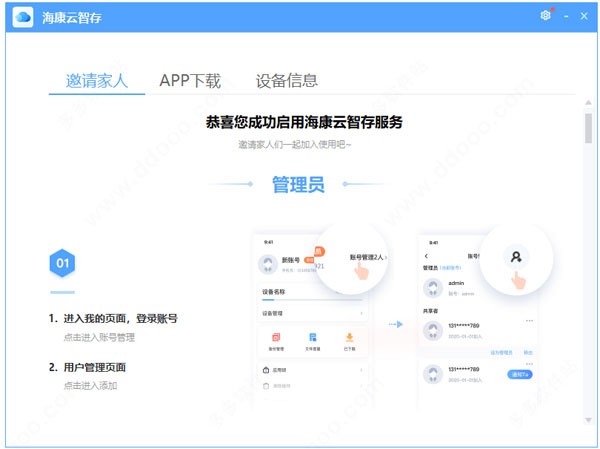Image resolution: width=600 pixels, height=449 pixels.
Task: Open the APP下载 tab
Action: (190, 81)
